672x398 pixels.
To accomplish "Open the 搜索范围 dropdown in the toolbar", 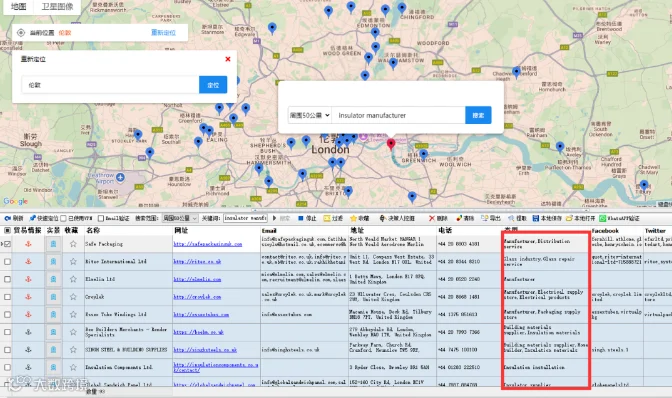I will point(180,218).
